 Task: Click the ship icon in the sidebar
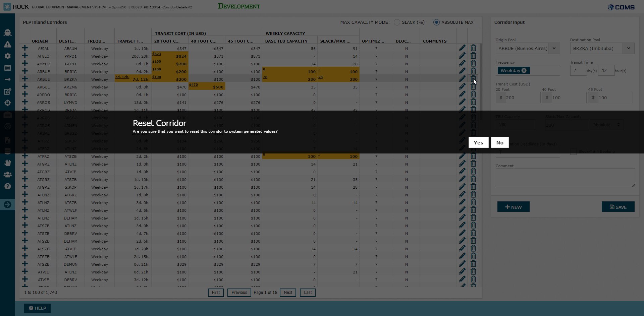[7, 33]
